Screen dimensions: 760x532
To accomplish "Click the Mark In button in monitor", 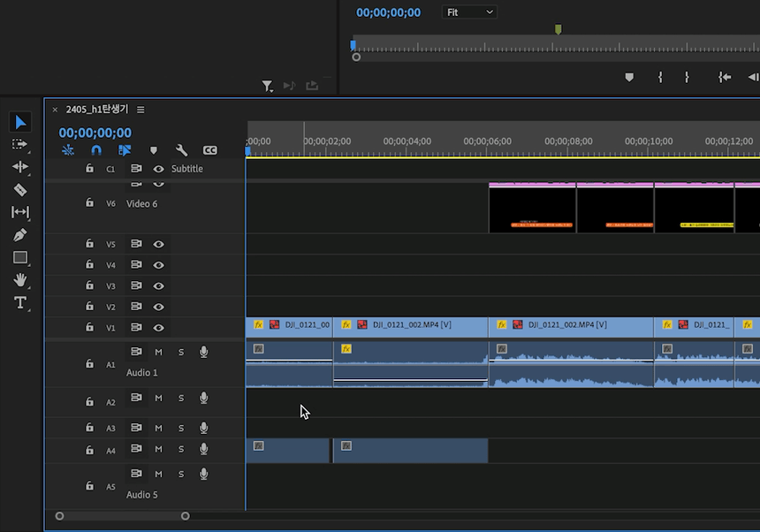I will pyautogui.click(x=660, y=78).
